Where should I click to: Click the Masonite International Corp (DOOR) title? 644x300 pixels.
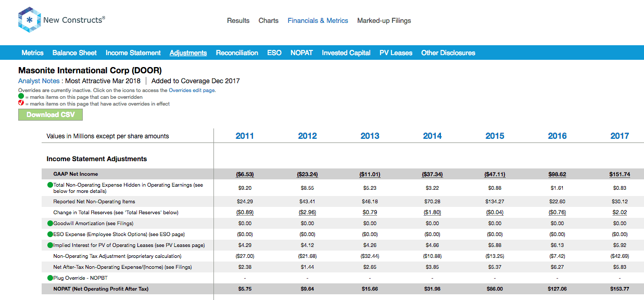tap(90, 70)
